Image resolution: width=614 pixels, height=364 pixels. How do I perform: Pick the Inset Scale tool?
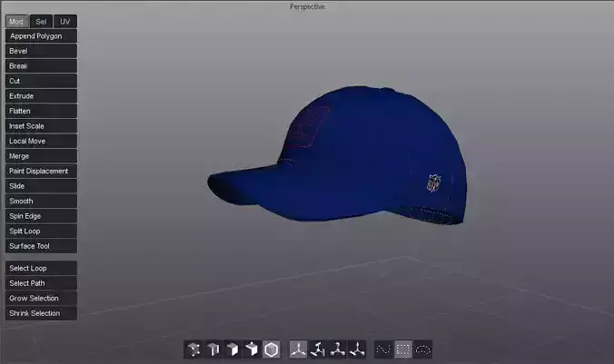click(41, 126)
